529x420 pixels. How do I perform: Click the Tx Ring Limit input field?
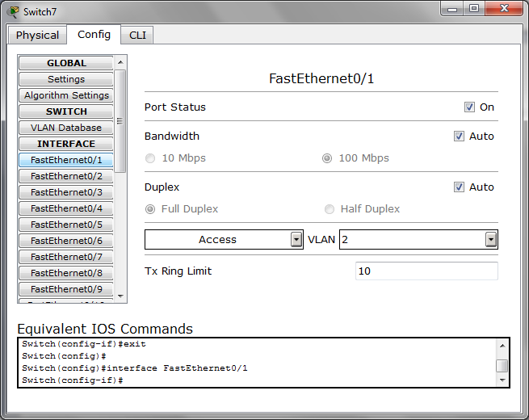tap(426, 271)
